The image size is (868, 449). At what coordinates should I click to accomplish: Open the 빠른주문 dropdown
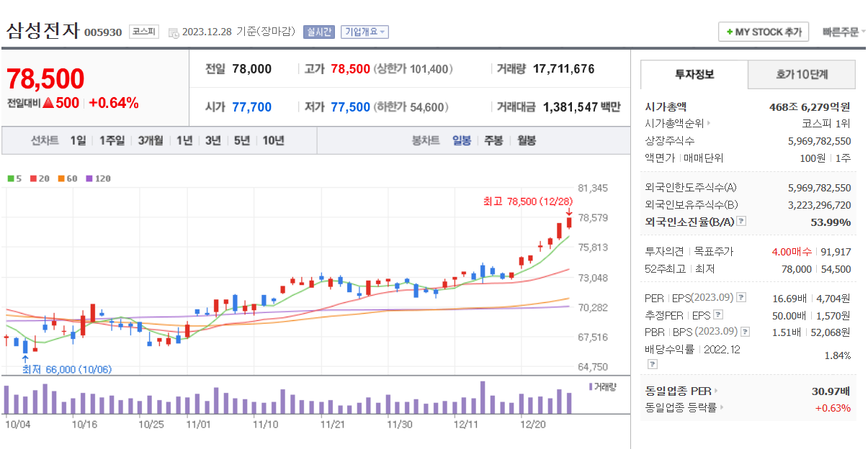(844, 32)
